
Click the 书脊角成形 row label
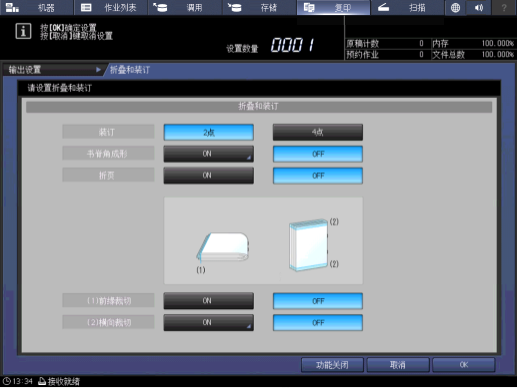[x=108, y=154]
